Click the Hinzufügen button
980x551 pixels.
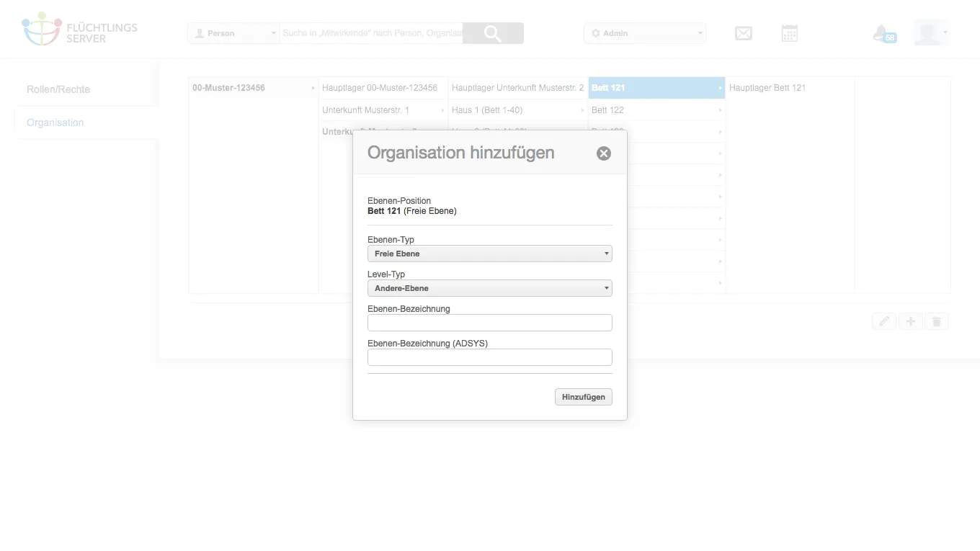pos(584,397)
